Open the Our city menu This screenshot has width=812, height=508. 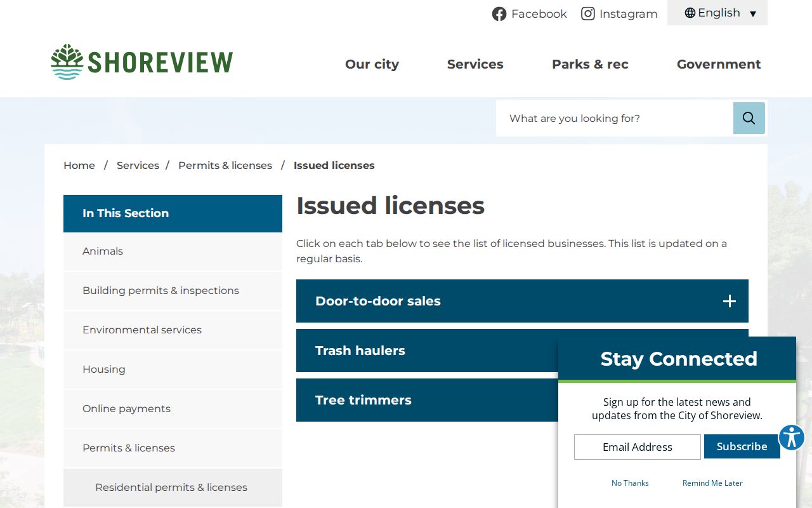[x=372, y=64]
